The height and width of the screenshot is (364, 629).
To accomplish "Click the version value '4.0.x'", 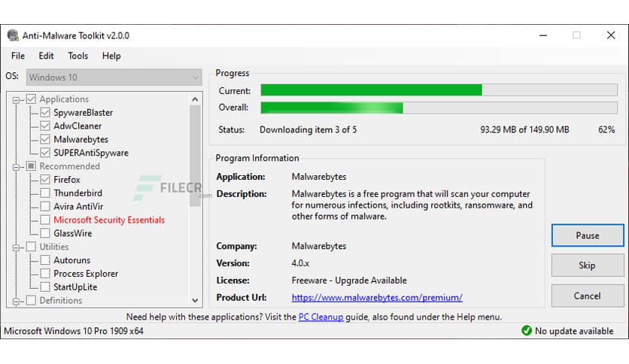I will (x=300, y=263).
